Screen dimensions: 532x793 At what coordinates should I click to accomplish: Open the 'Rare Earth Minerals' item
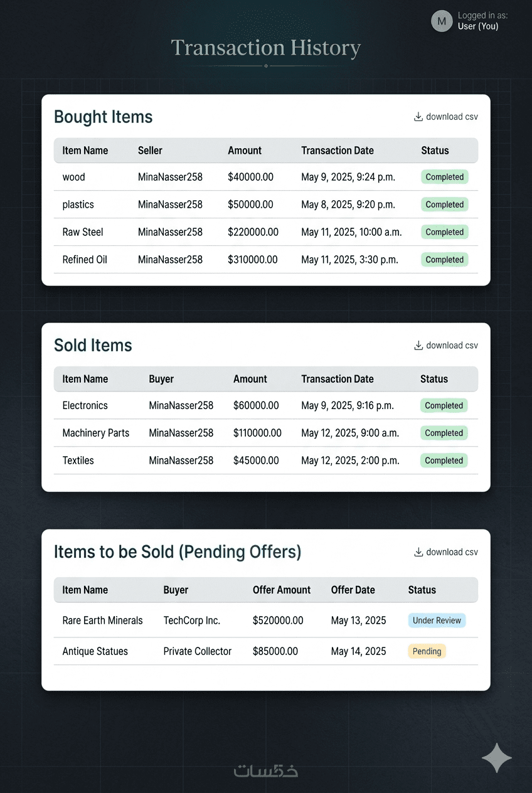(102, 620)
